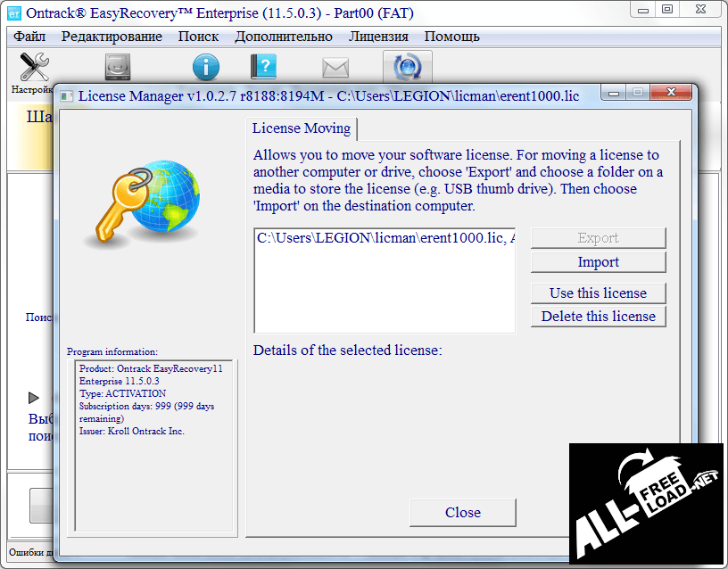Click the Use this license button
This screenshot has width=728, height=569.
click(598, 293)
